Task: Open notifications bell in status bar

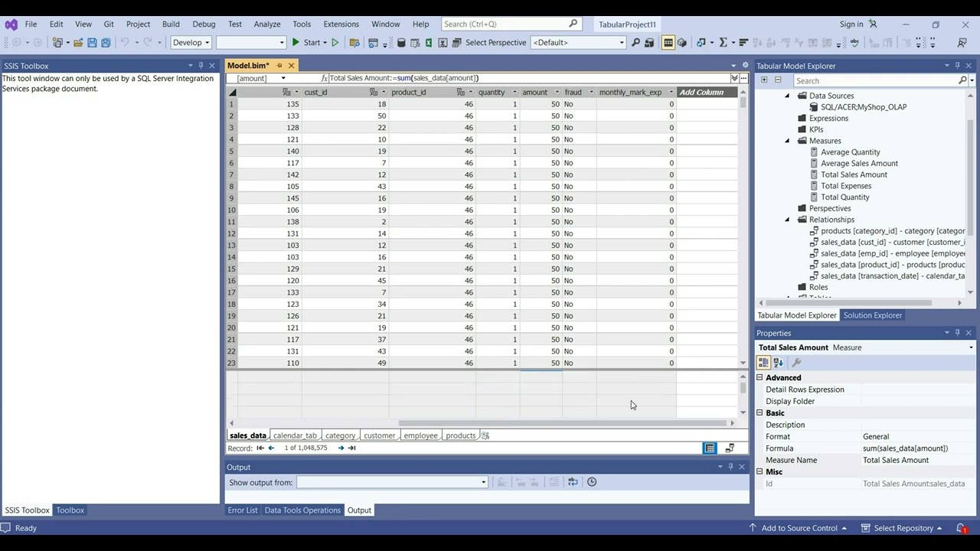Action: pyautogui.click(x=962, y=528)
